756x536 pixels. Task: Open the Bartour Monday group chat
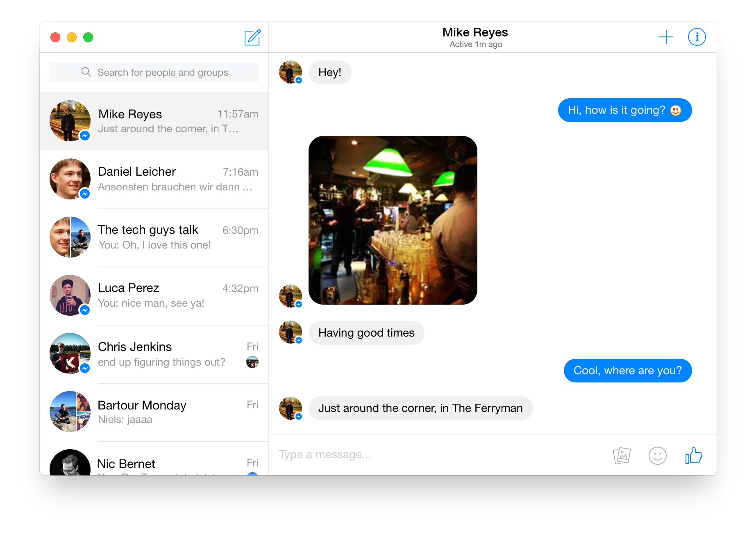[x=154, y=412]
